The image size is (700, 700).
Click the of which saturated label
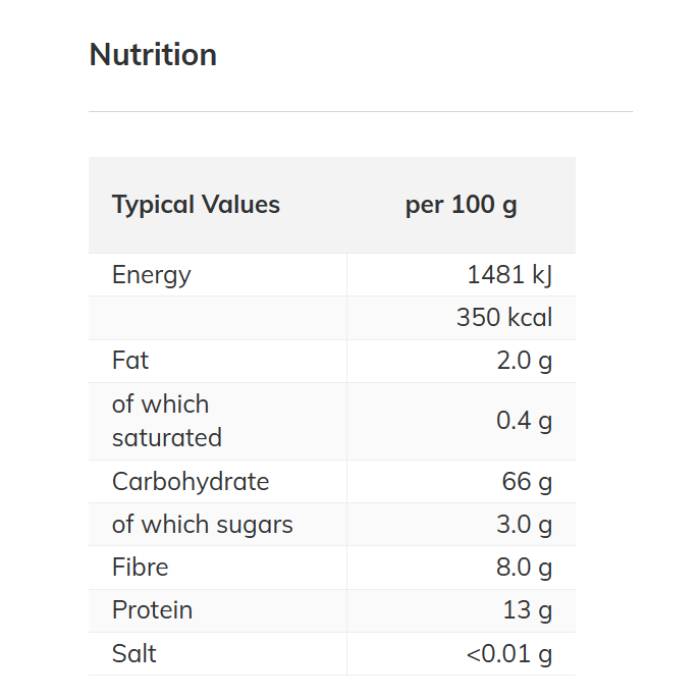(167, 421)
